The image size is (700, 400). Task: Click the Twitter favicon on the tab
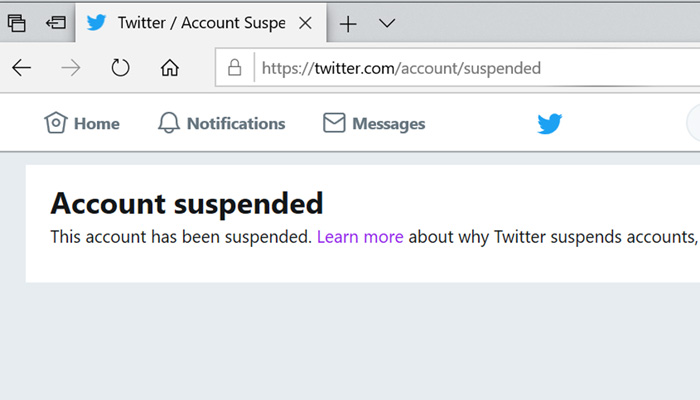96,22
